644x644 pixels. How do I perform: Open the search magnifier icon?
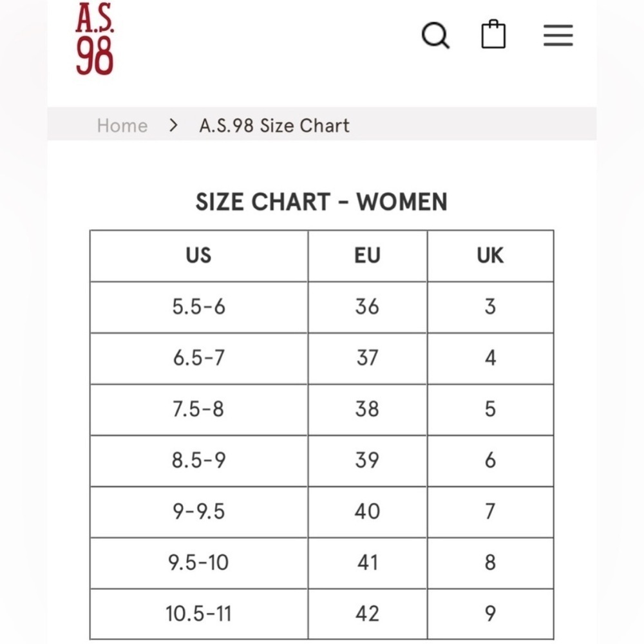click(x=435, y=35)
